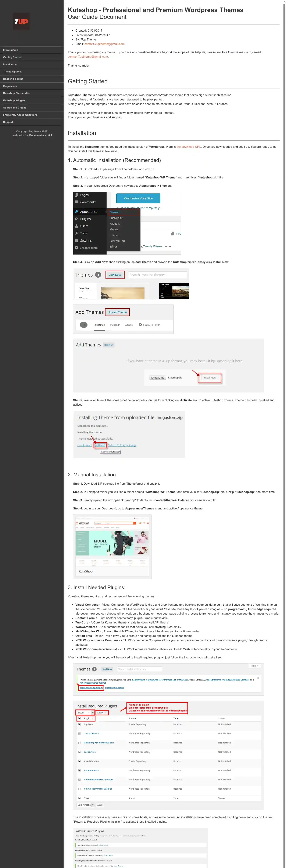Click the Upload Theme button
This screenshot has height=868, width=286.
pos(117,312)
